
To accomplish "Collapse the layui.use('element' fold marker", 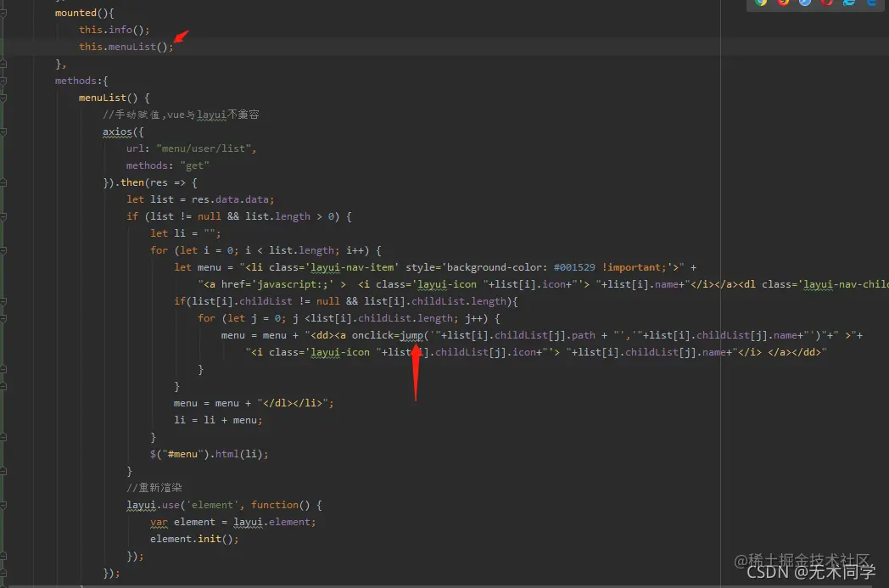I will [x=3, y=505].
